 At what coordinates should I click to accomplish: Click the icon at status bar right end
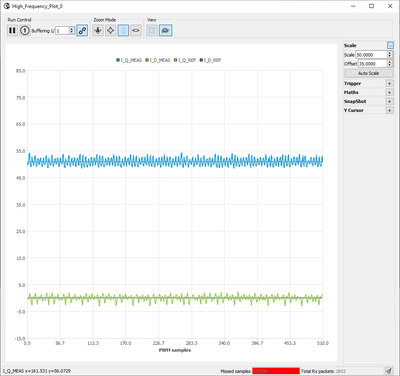click(389, 371)
